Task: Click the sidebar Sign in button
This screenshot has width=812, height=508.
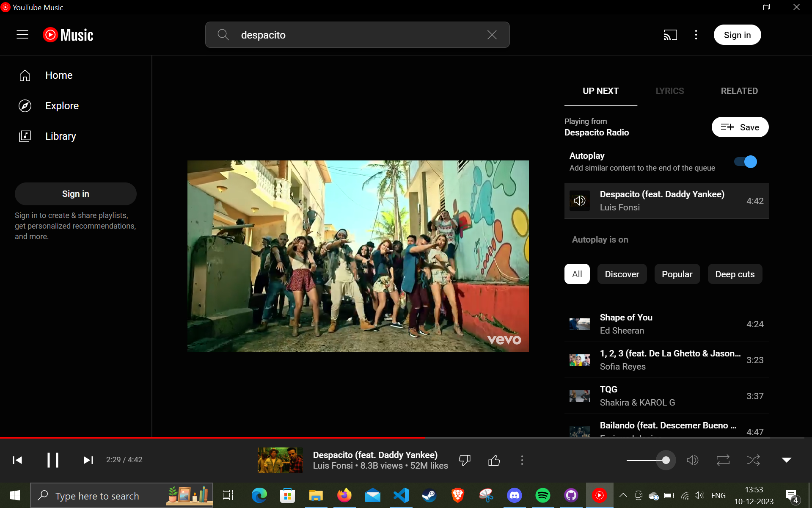Action: point(75,193)
